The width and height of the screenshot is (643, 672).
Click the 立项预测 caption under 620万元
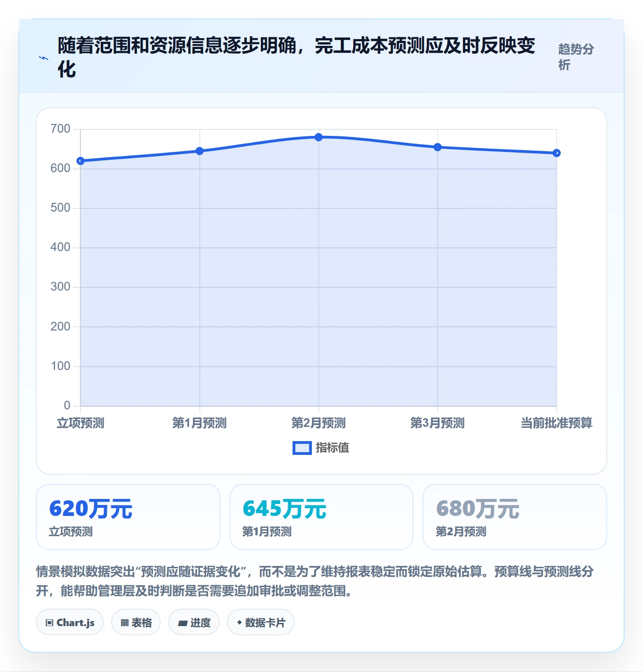point(71,532)
